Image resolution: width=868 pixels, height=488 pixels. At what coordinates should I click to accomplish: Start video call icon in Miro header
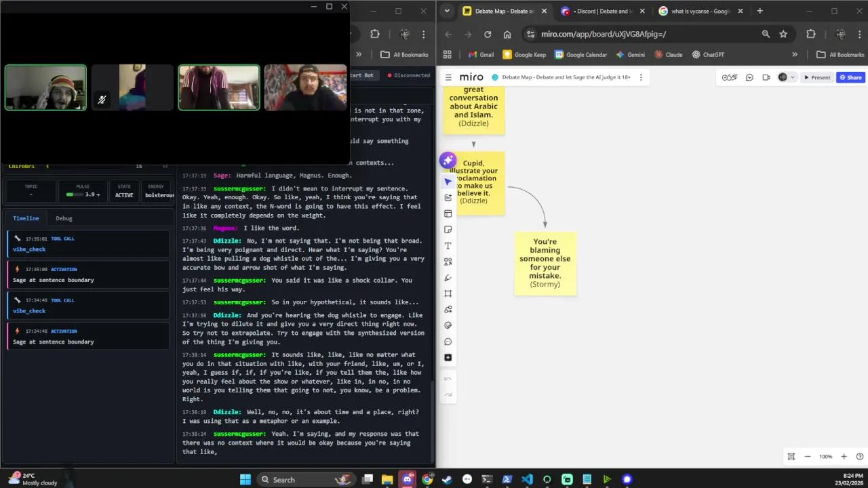point(766,77)
